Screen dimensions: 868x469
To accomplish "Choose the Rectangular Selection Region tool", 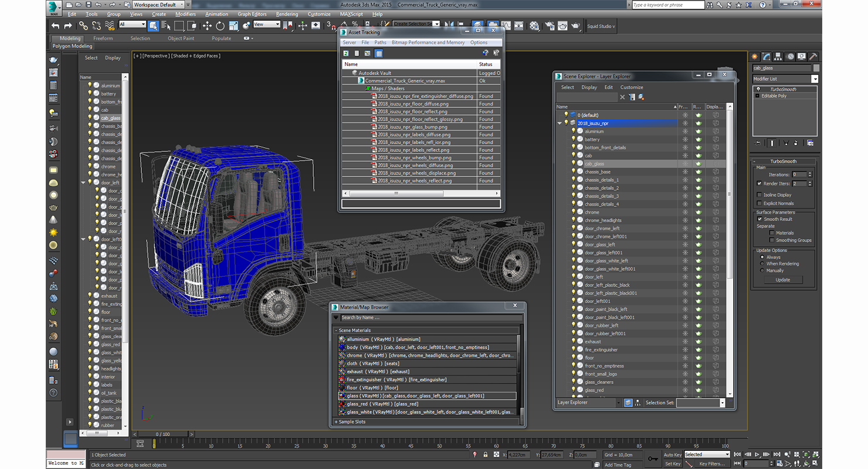I will click(x=179, y=26).
